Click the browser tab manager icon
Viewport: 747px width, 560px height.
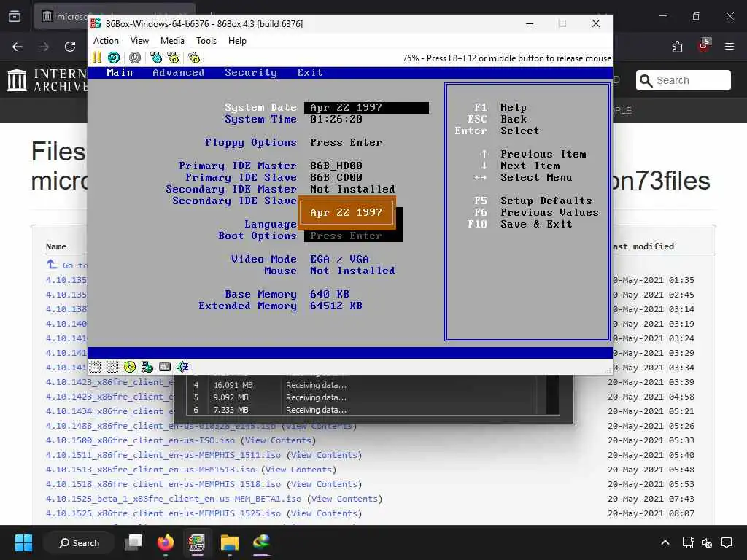coord(15,17)
